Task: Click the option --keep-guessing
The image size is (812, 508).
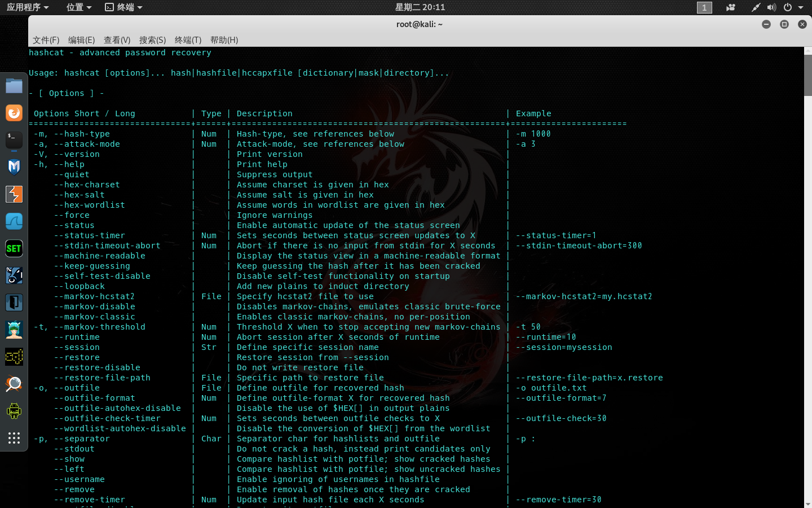Action: click(x=92, y=266)
